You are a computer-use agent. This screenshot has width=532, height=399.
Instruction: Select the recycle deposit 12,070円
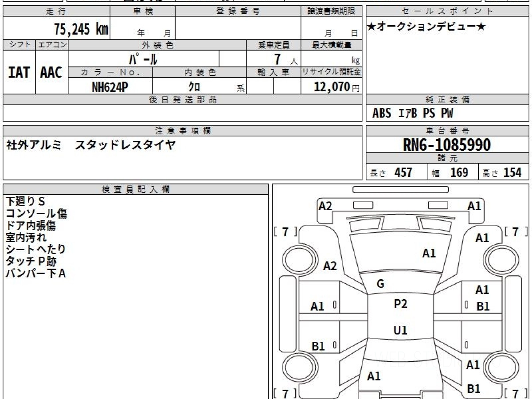coord(336,87)
